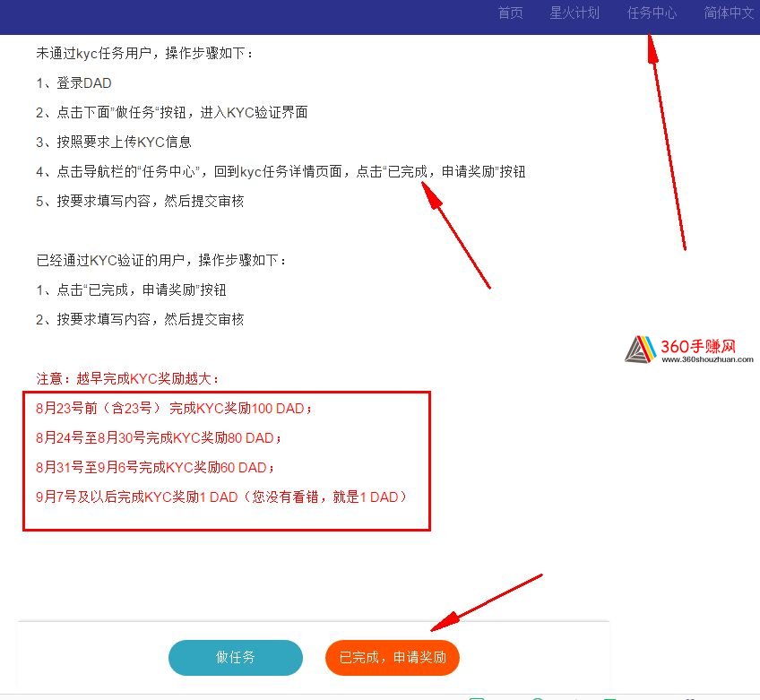This screenshot has height=700, width=760.
Task: Select red line 8月24号至8月30号奖励80 DAD
Action: [159, 438]
